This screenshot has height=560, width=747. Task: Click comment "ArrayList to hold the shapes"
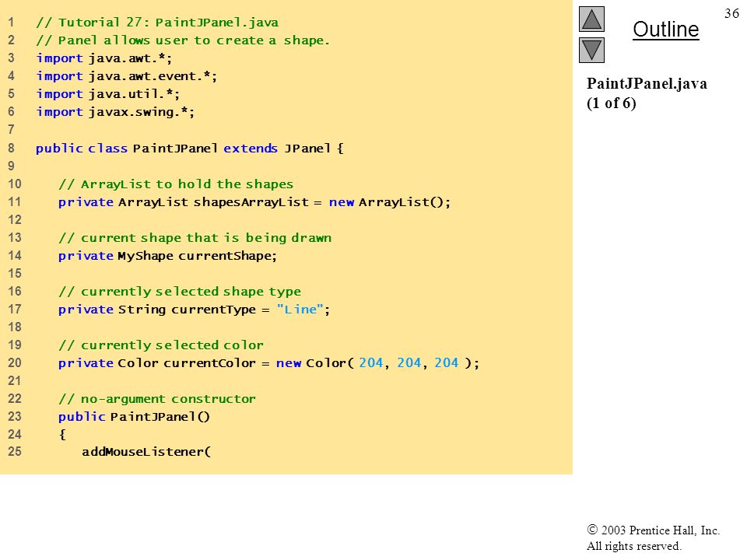click(176, 184)
